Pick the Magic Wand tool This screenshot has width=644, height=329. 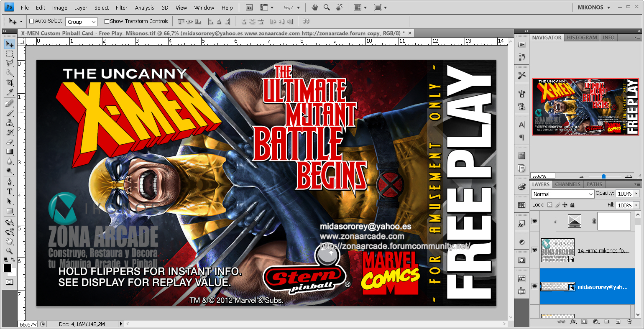click(x=10, y=73)
